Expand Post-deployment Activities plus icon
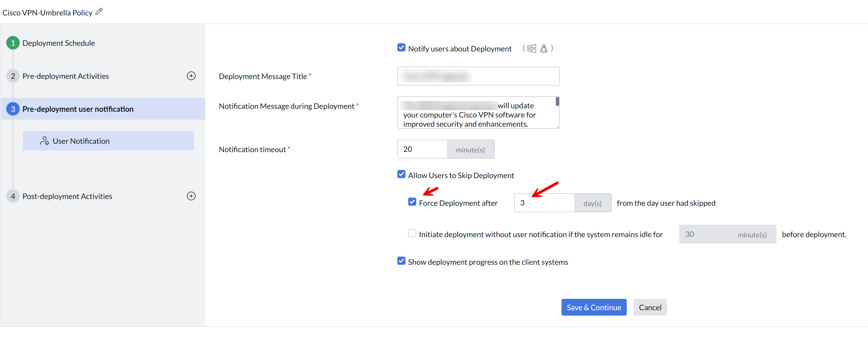This screenshot has height=337, width=868. [191, 196]
